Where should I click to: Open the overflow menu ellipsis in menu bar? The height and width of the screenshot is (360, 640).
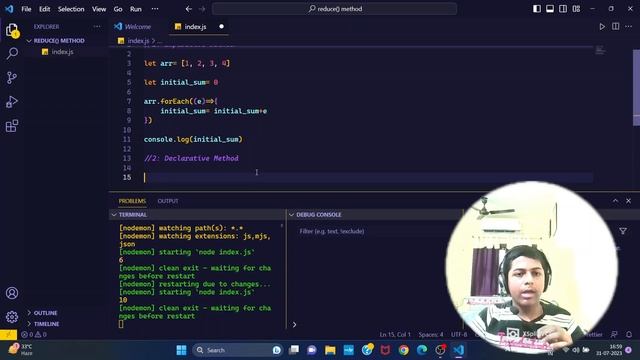(x=155, y=9)
